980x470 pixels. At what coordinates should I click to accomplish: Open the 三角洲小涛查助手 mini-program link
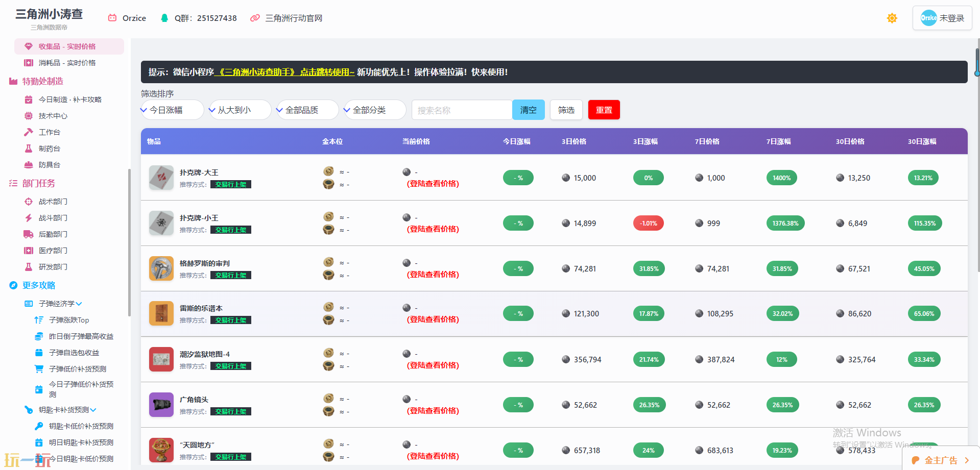point(284,72)
